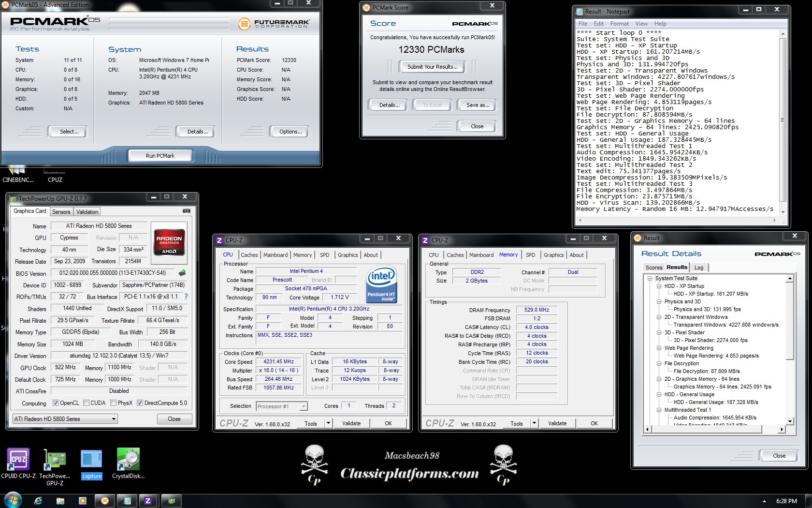Screen dimensions: 812x508
Task: Click Close button in GPU-Z window
Action: point(174,419)
